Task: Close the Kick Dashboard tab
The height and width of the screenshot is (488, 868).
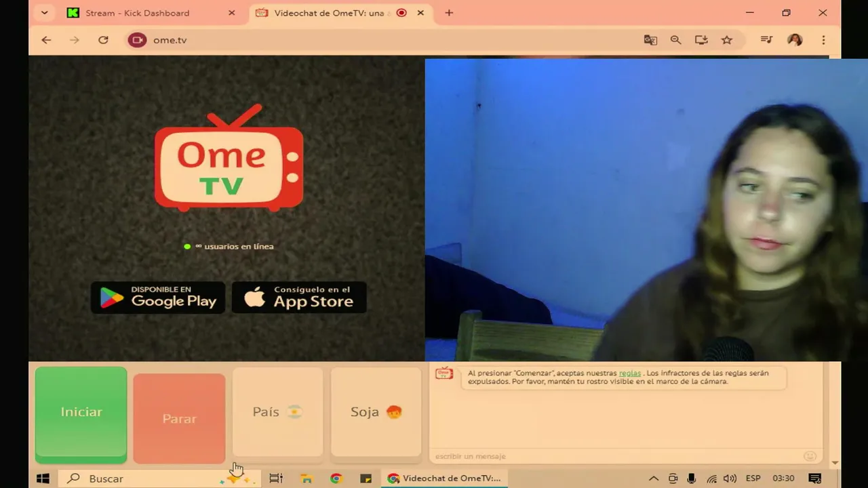Action: [x=231, y=13]
